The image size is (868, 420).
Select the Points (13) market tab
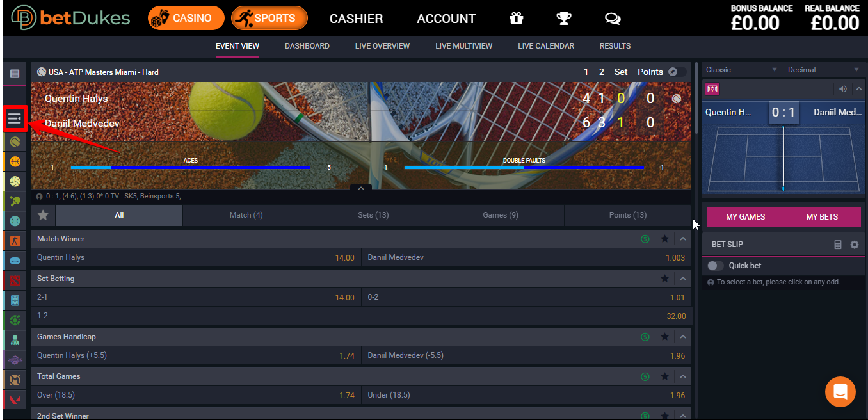click(x=628, y=215)
